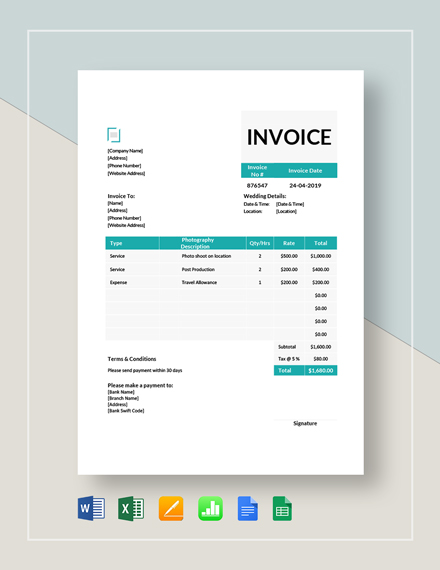The image size is (440, 570).
Task: Click the [Company Name] placeholder
Action: click(125, 150)
